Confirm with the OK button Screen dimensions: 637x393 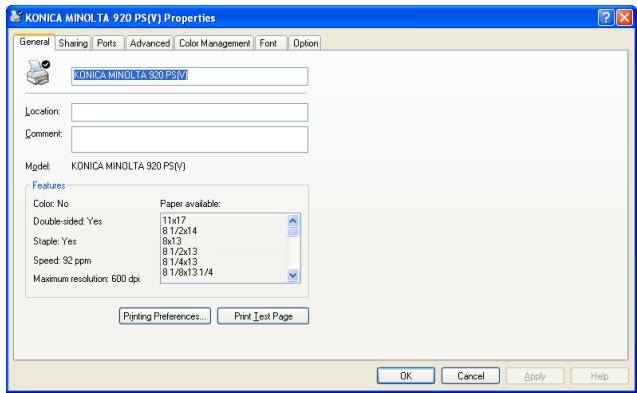406,376
